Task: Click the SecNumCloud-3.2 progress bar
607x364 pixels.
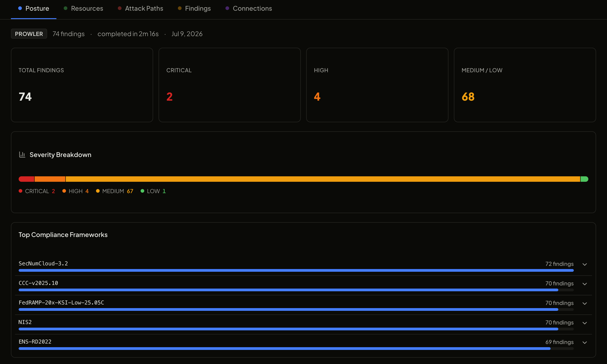Action: click(296, 270)
